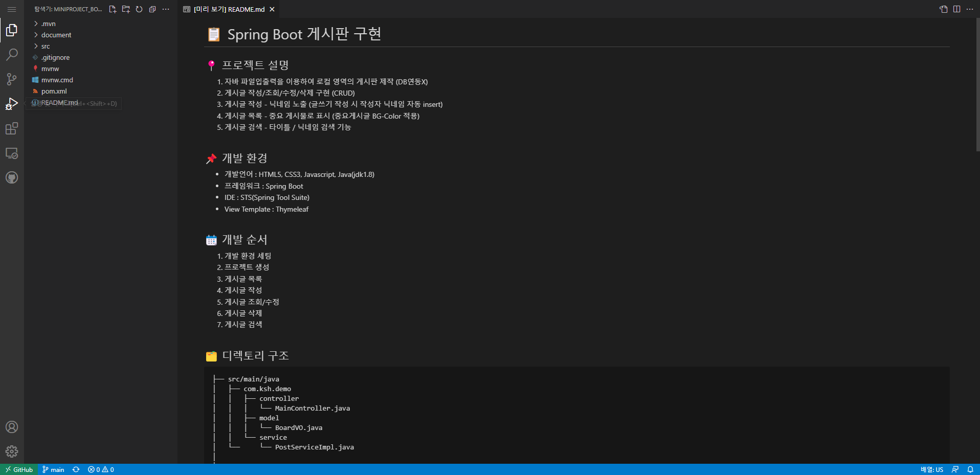This screenshot has height=475, width=980.
Task: Open the README.md file in explorer
Action: pos(101,102)
